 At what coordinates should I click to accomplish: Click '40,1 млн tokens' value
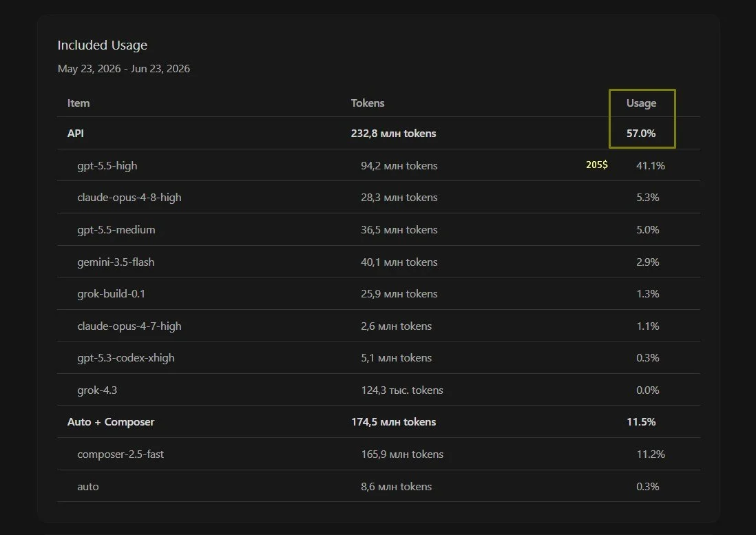pyautogui.click(x=399, y=262)
